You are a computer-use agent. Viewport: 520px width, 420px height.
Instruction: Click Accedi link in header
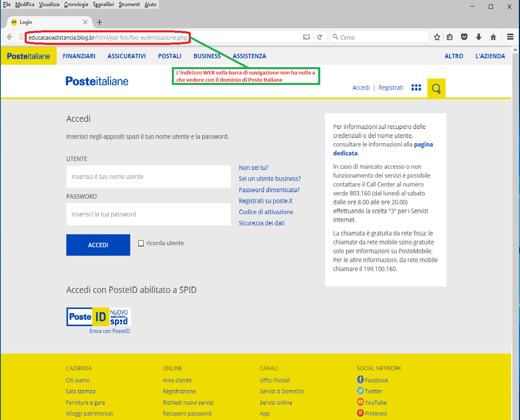tap(361, 87)
